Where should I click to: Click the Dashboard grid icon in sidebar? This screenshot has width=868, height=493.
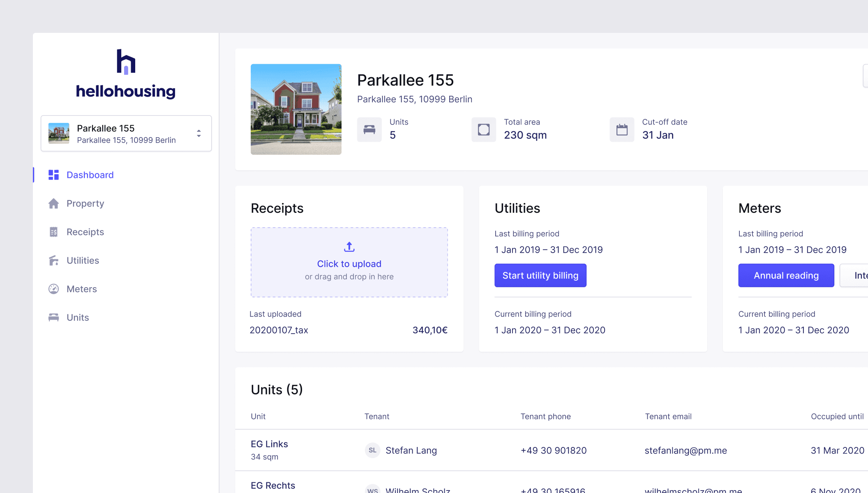53,175
